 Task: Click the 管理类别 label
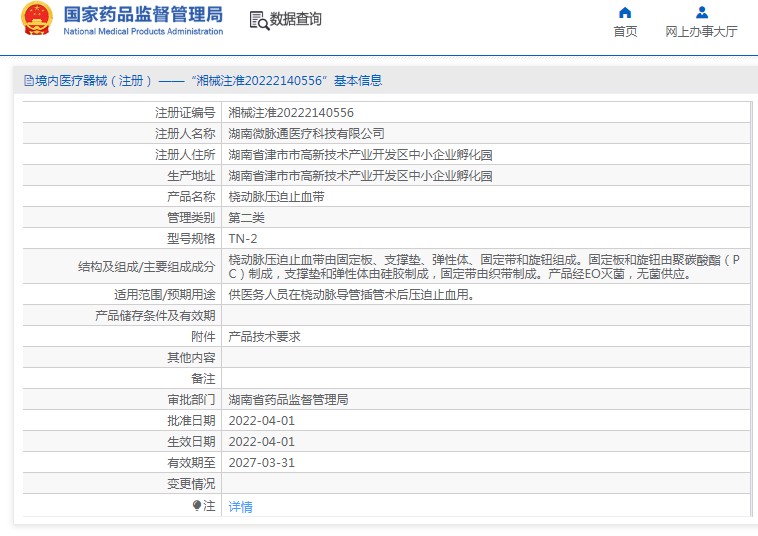coord(191,218)
